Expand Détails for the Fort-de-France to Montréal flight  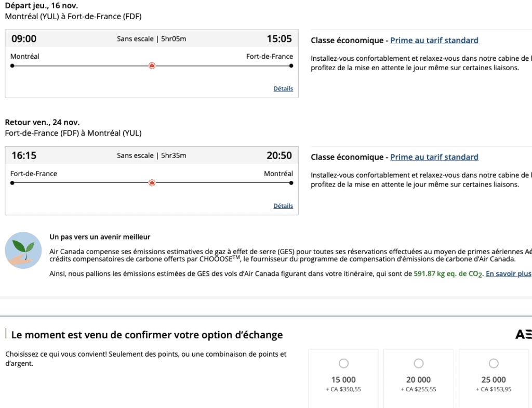283,206
